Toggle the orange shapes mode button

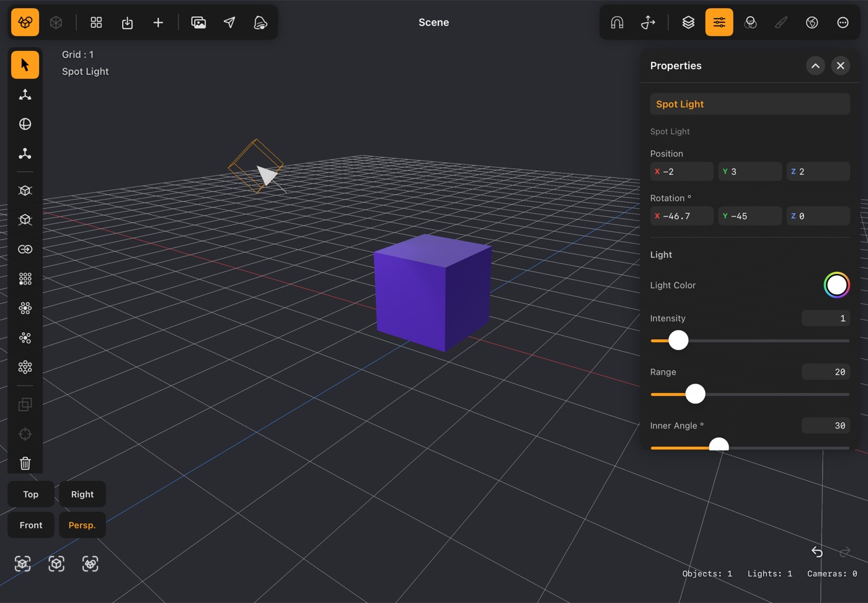tap(25, 22)
